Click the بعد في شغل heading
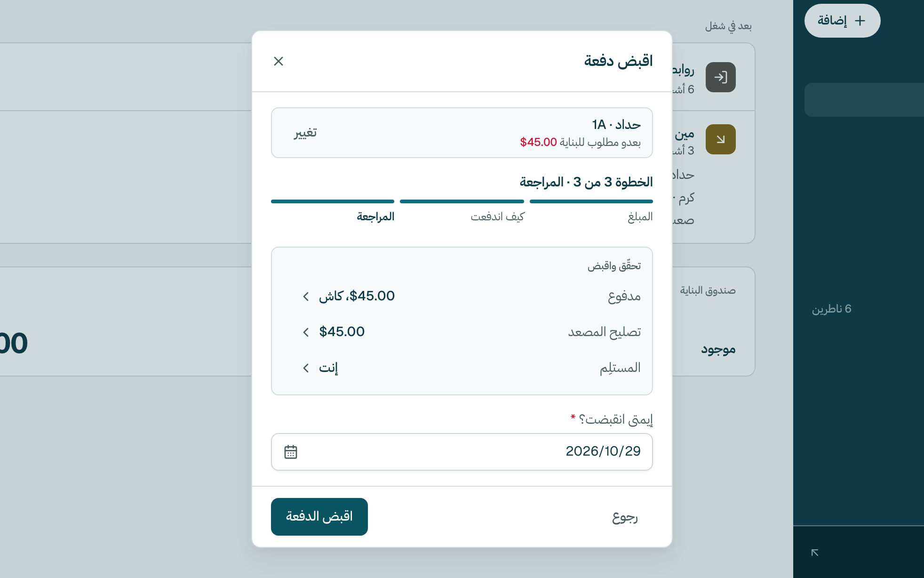The width and height of the screenshot is (924, 578). click(728, 26)
